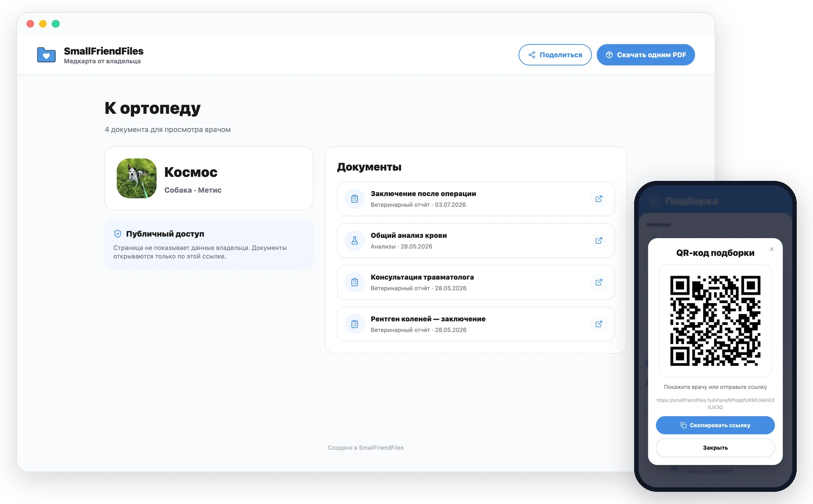Image resolution: width=813 pixels, height=504 pixels.
Task: Click the Космос pet name
Action: (191, 172)
